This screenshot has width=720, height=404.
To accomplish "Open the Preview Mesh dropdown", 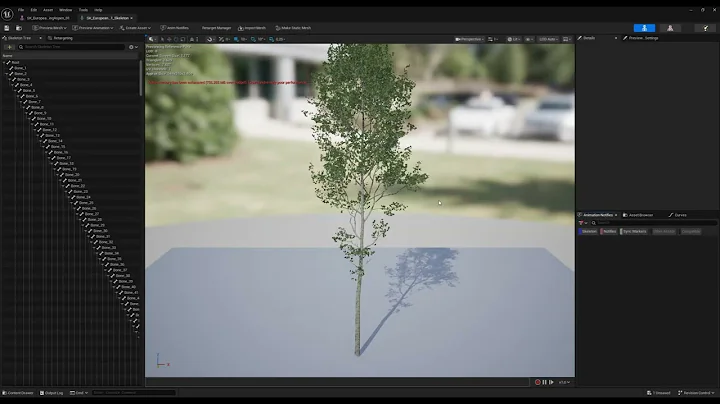I will [x=49, y=28].
